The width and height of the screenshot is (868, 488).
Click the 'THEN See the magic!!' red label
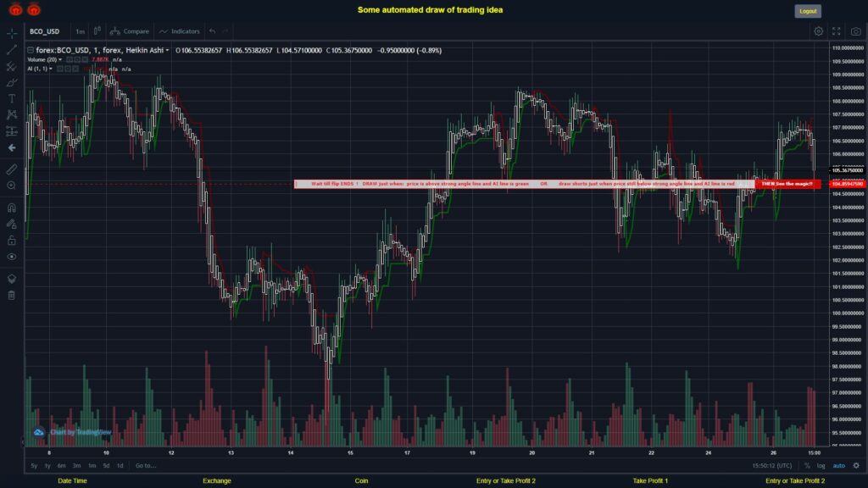point(787,184)
